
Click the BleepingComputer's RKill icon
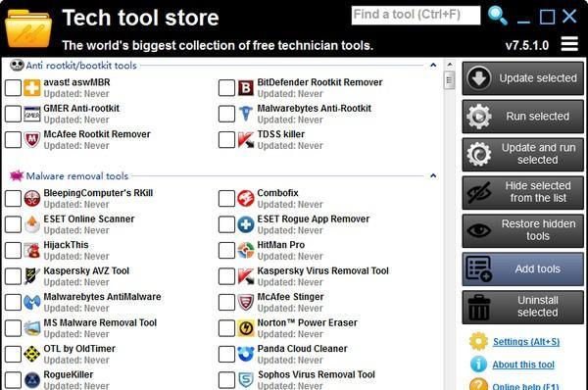pos(32,198)
